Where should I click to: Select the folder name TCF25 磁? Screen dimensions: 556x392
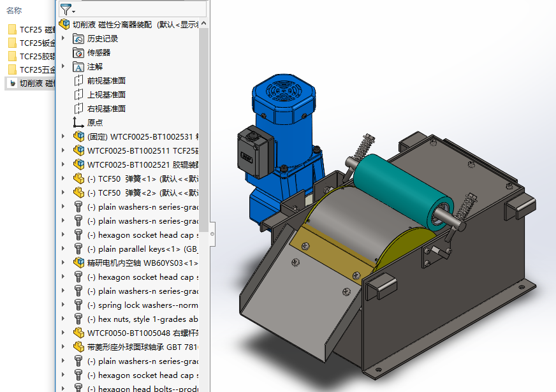point(38,30)
